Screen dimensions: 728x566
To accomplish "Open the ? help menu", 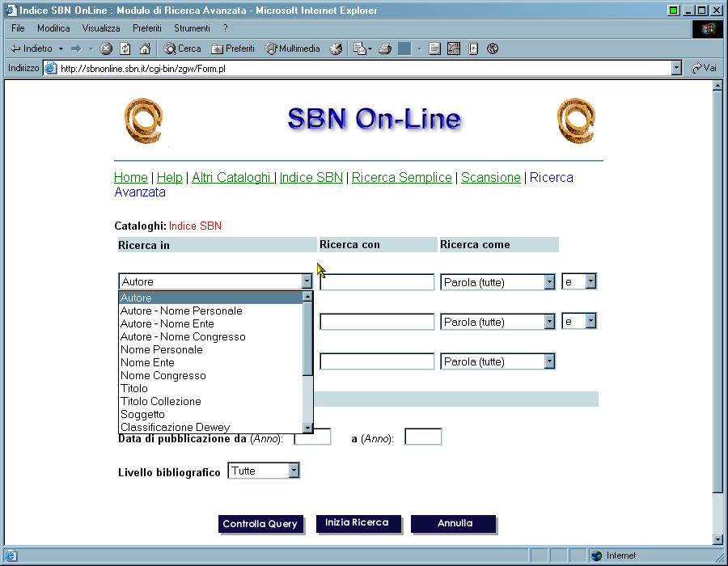I will coord(225,28).
